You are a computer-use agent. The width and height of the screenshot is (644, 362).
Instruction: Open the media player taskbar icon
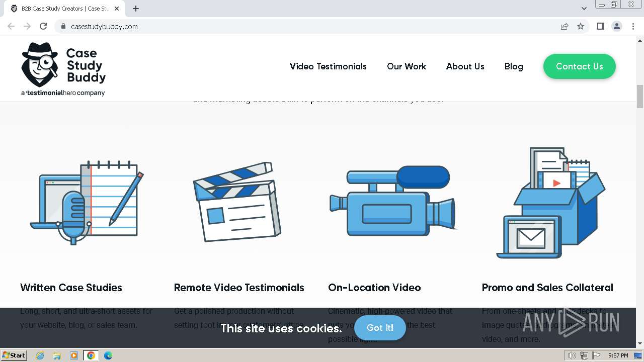[x=74, y=355]
